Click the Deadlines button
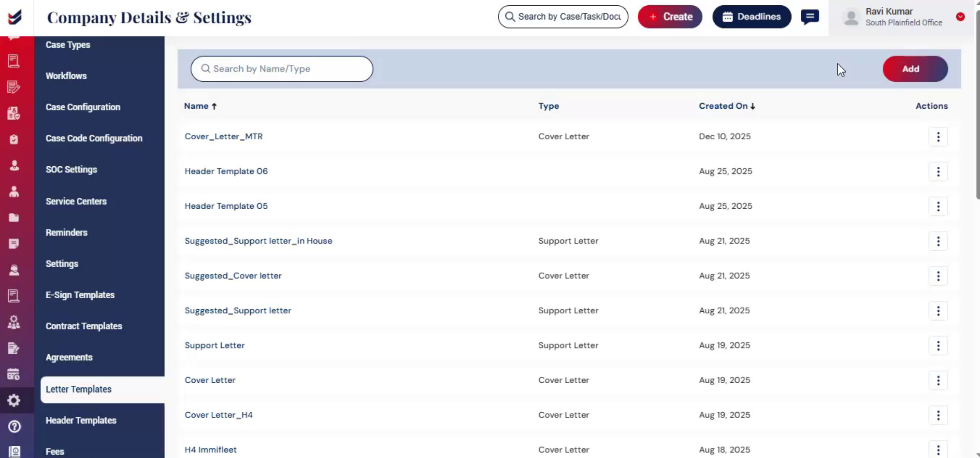980x458 pixels. tap(752, 17)
